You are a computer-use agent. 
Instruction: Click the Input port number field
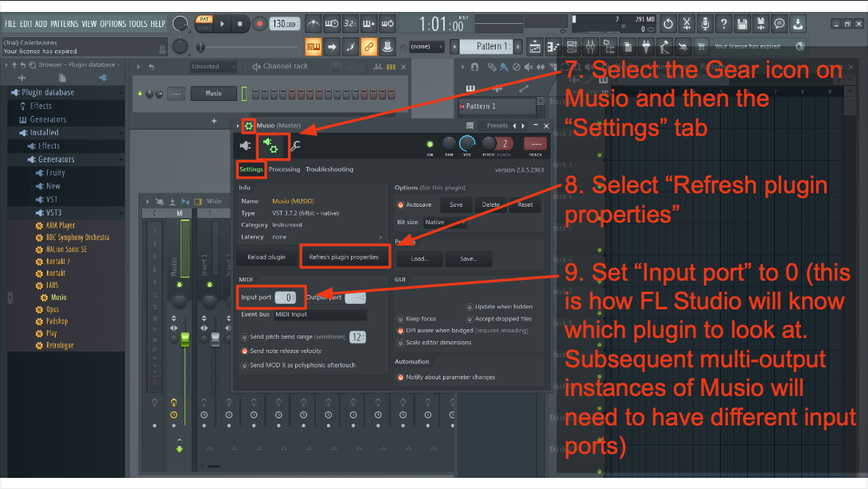pos(286,298)
